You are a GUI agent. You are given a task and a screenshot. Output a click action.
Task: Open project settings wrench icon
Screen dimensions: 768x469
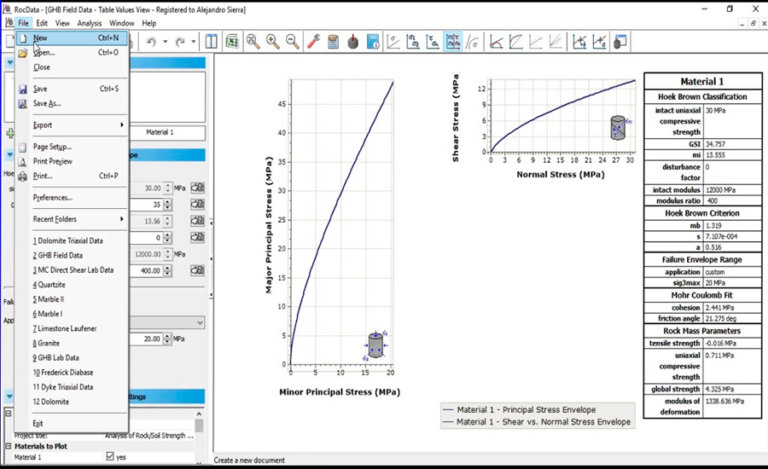[x=313, y=42]
